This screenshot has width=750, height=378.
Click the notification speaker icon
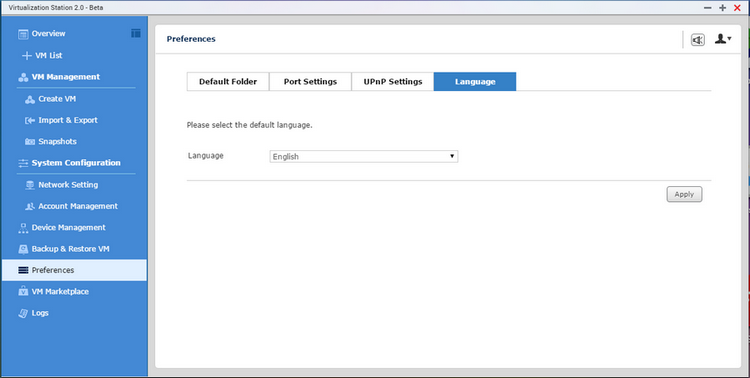[698, 40]
